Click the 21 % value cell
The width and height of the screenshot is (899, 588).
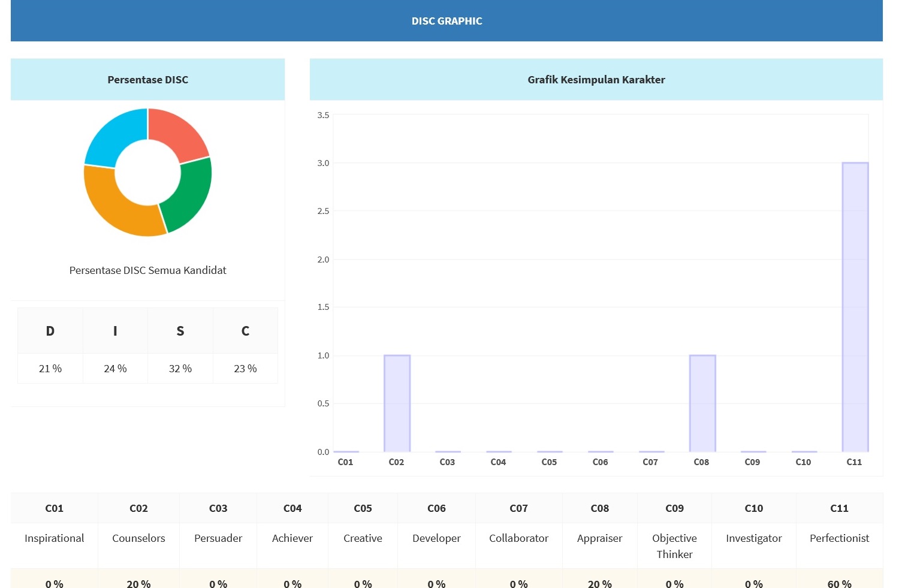50,369
